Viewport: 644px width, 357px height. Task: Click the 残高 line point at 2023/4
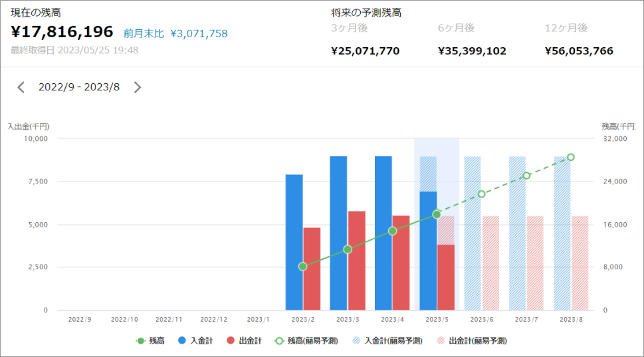click(x=392, y=231)
